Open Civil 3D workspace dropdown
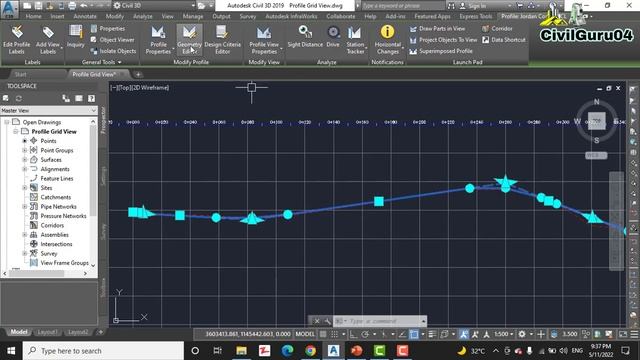Viewport: 640px width, 360px height. tap(153, 6)
